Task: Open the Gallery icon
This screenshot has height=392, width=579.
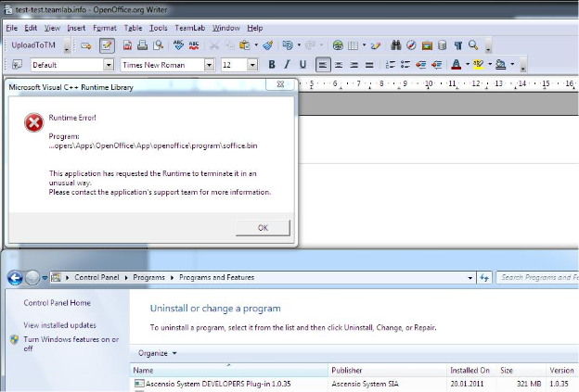Action: click(x=427, y=45)
